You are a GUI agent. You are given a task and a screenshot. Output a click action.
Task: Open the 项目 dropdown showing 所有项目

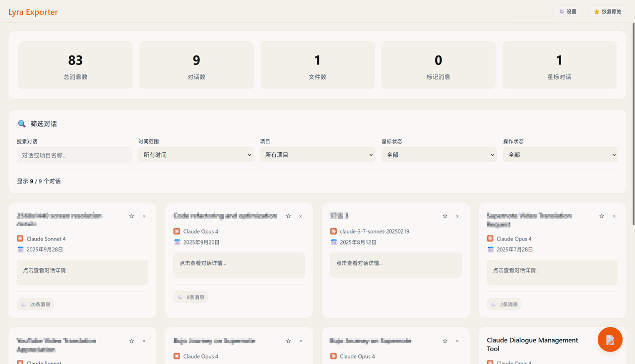(x=317, y=155)
